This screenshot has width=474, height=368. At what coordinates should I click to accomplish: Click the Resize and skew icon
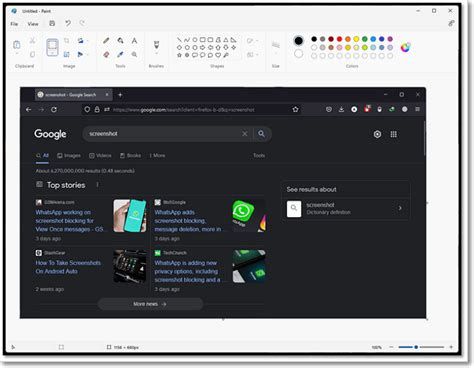coord(67,54)
